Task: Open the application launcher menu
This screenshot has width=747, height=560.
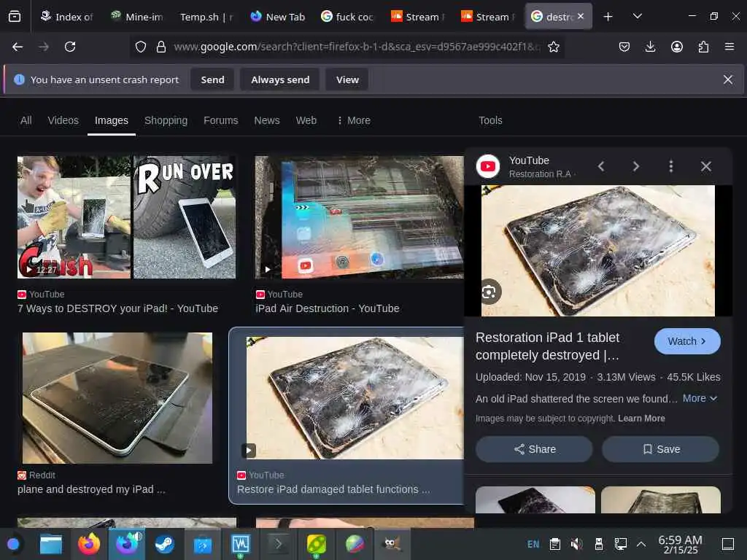Action: point(13,544)
